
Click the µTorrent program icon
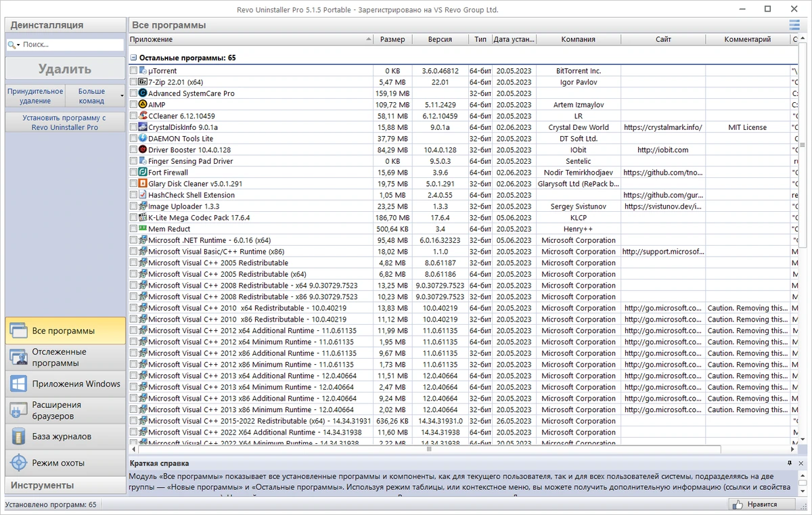(143, 70)
